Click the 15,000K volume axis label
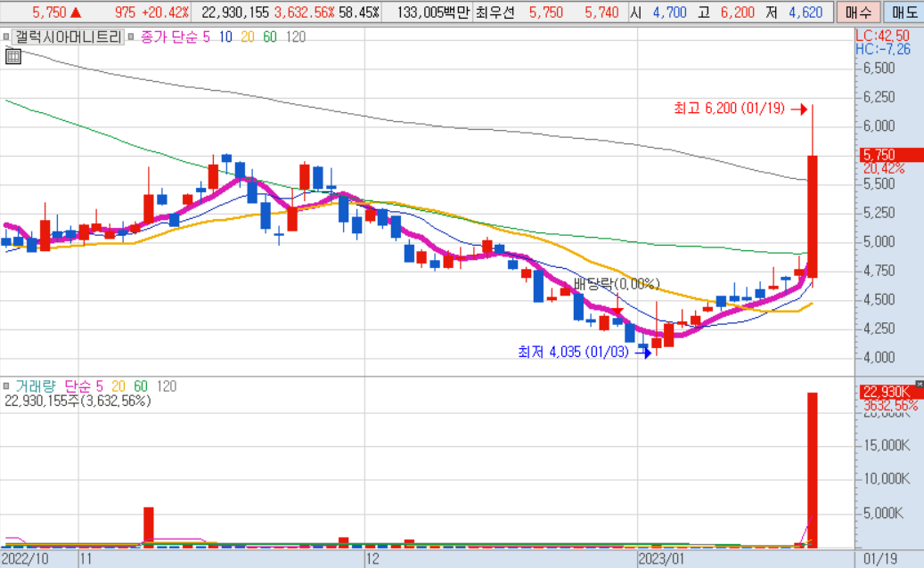This screenshot has width=924, height=568. pyautogui.click(x=887, y=445)
